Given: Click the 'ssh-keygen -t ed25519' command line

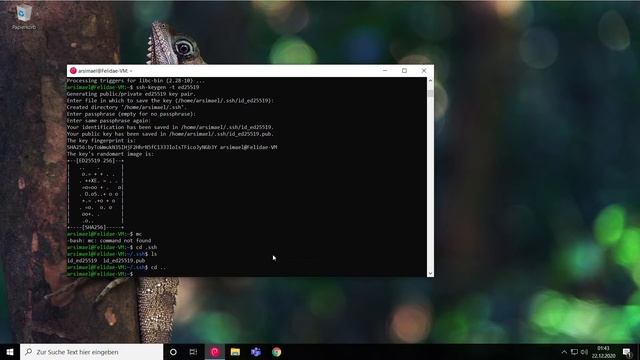Looking at the screenshot, I should 133,87.
